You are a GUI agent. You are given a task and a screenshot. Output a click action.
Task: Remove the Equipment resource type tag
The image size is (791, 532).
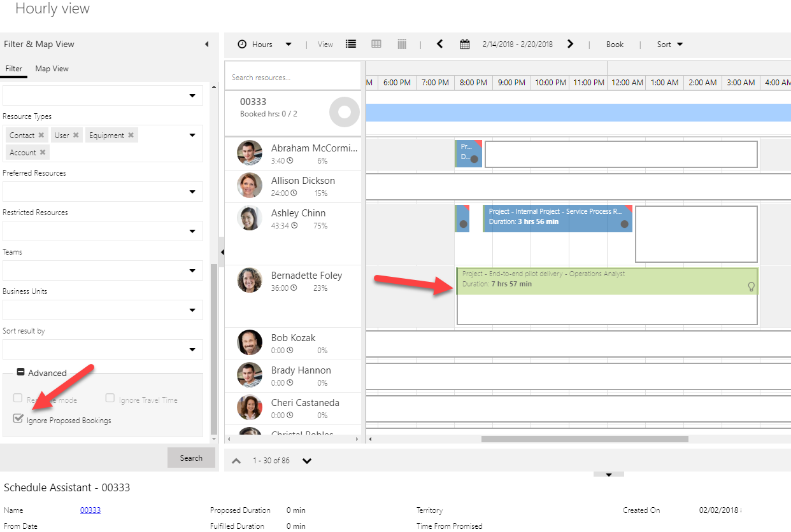tap(131, 136)
